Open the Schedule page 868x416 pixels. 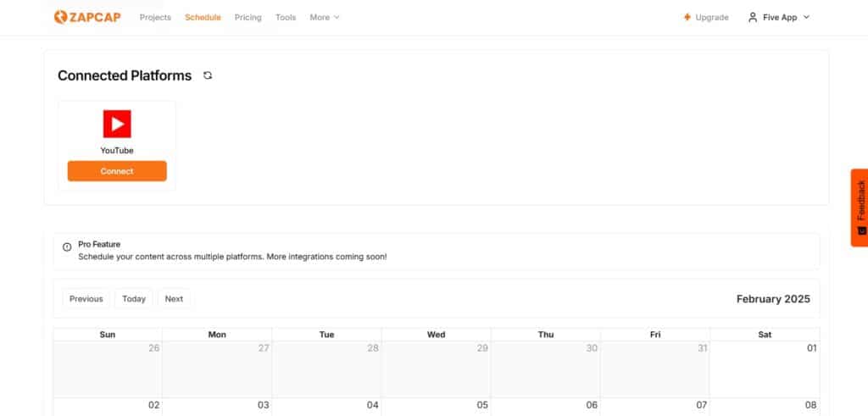203,17
